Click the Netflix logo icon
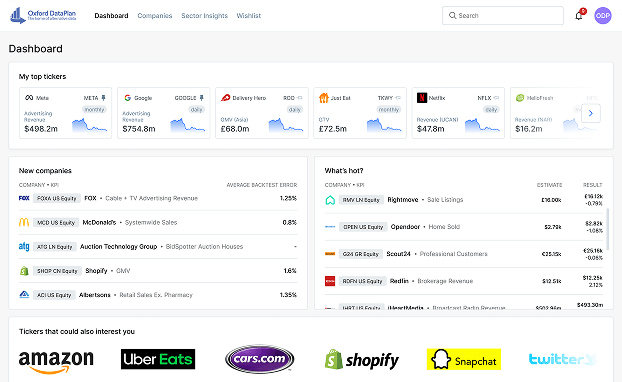The image size is (622, 382). (x=422, y=98)
